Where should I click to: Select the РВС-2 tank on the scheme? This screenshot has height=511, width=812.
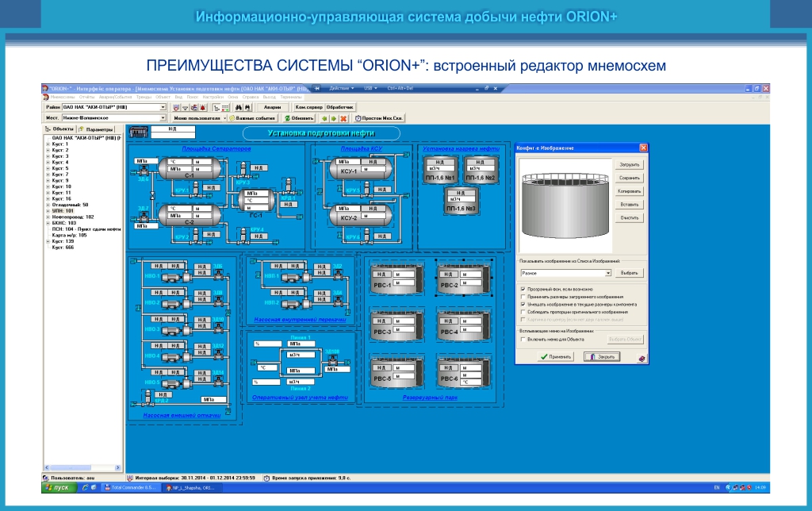coord(464,279)
